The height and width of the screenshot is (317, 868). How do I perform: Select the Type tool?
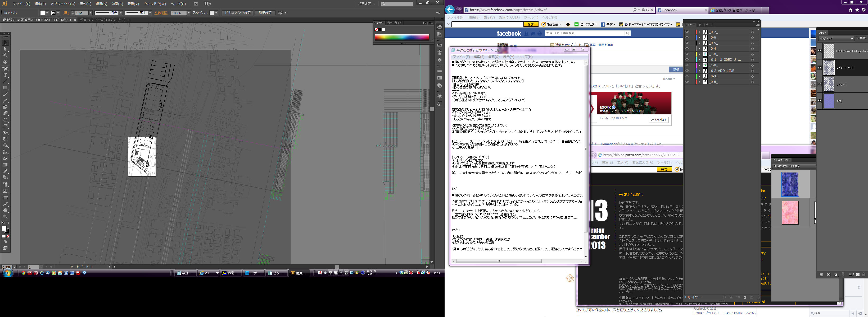point(5,75)
